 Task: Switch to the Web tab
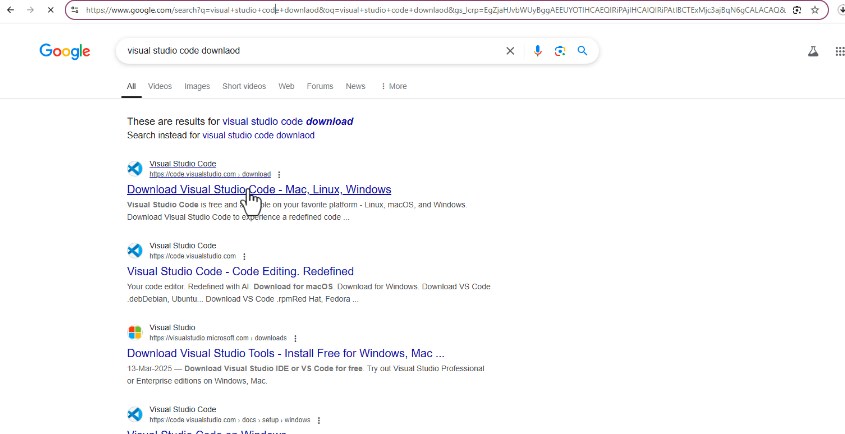pos(286,86)
